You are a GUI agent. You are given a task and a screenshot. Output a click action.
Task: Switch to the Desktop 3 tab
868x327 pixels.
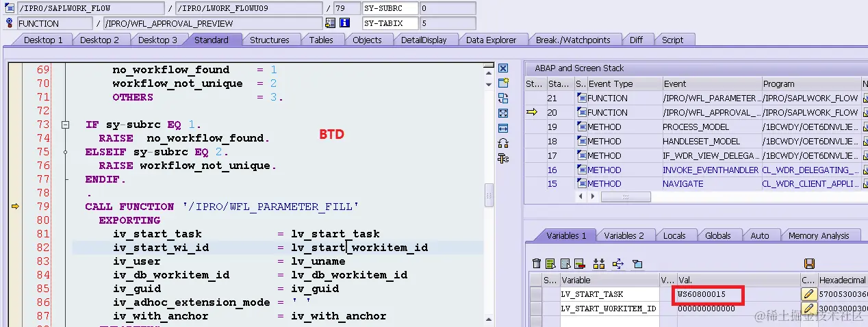coord(157,40)
